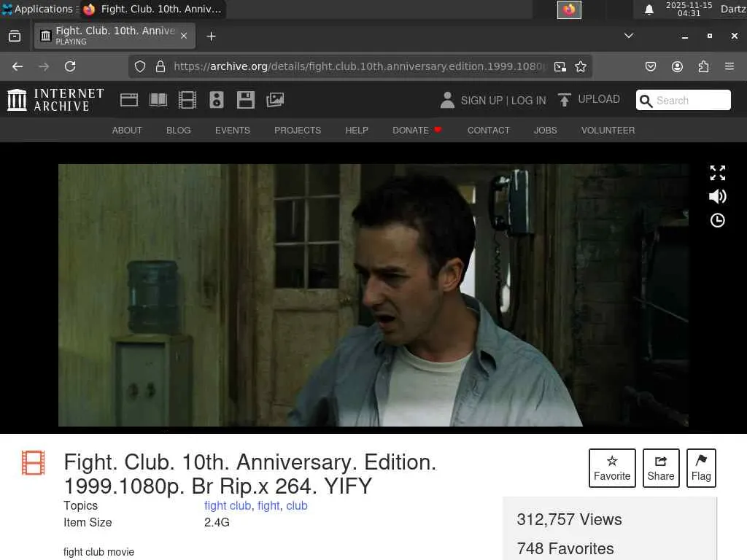
Task: Click the search magnifier icon
Action: click(x=646, y=101)
